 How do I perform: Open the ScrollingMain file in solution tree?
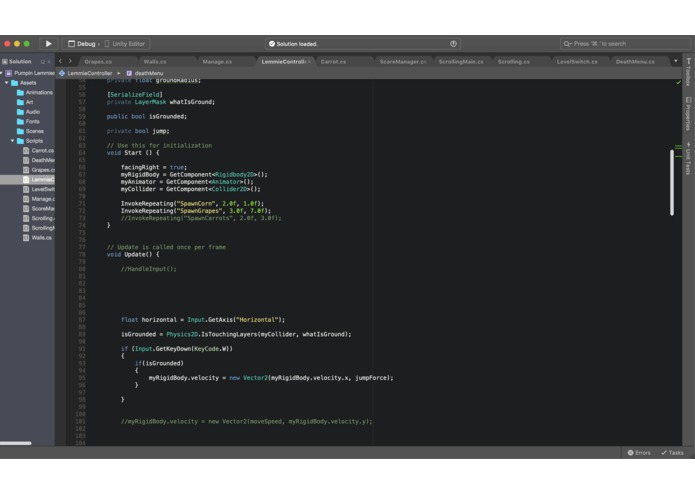[x=39, y=228]
